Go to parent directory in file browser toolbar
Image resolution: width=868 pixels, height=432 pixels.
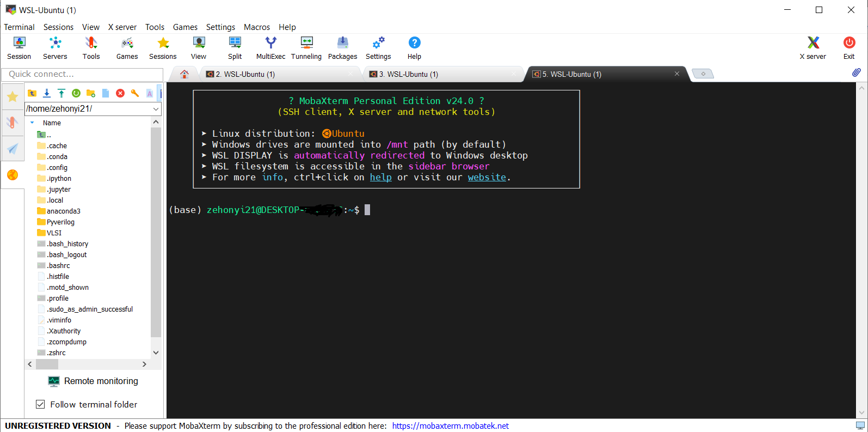(32, 93)
